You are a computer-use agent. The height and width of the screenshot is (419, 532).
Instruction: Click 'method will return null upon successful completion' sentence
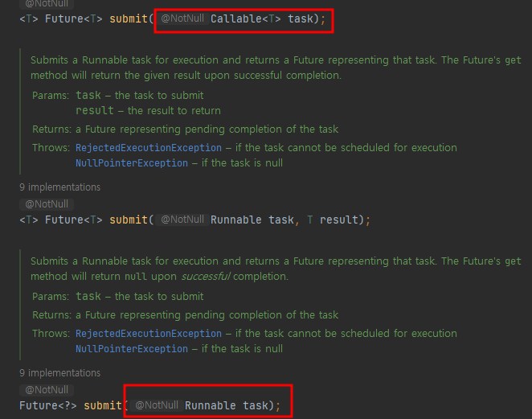(159, 277)
